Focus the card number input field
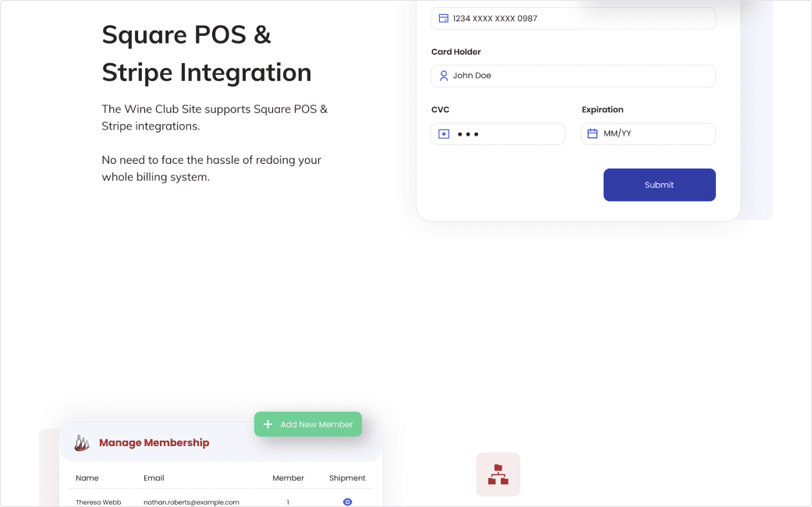This screenshot has height=507, width=812. coord(577,19)
